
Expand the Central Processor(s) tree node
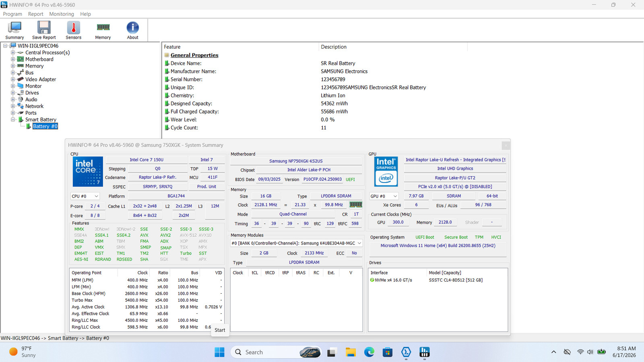13,53
